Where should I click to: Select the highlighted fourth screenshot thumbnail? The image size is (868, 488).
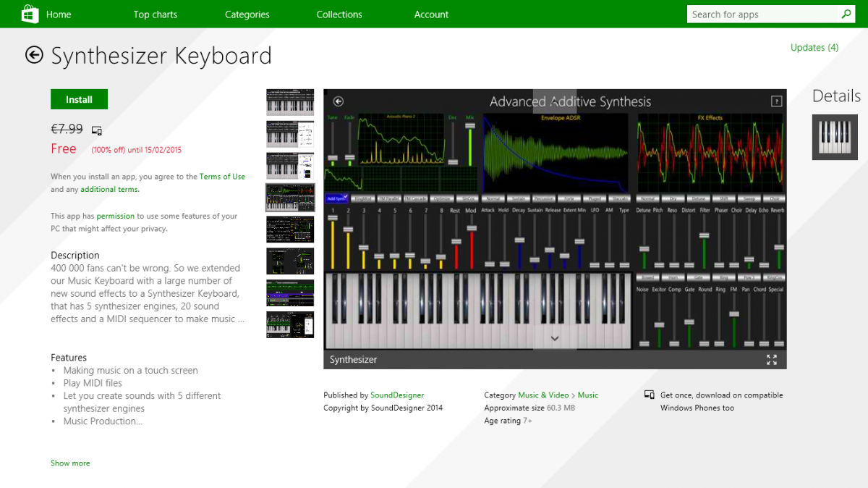[290, 198]
